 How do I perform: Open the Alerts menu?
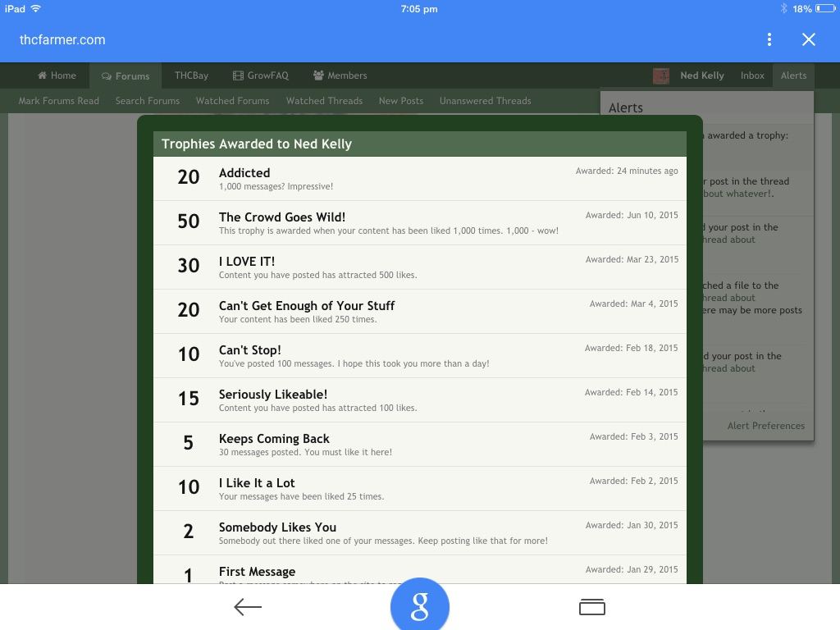click(793, 75)
